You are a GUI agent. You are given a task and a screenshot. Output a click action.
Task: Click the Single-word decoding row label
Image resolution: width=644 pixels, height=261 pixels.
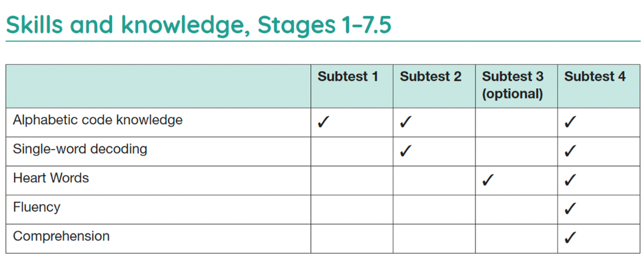coord(80,149)
